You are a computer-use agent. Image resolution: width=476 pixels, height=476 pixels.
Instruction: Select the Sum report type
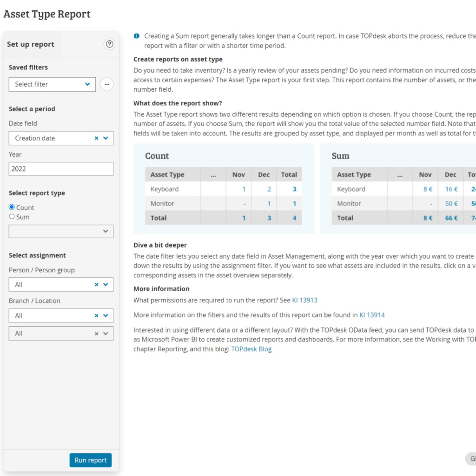click(12, 217)
